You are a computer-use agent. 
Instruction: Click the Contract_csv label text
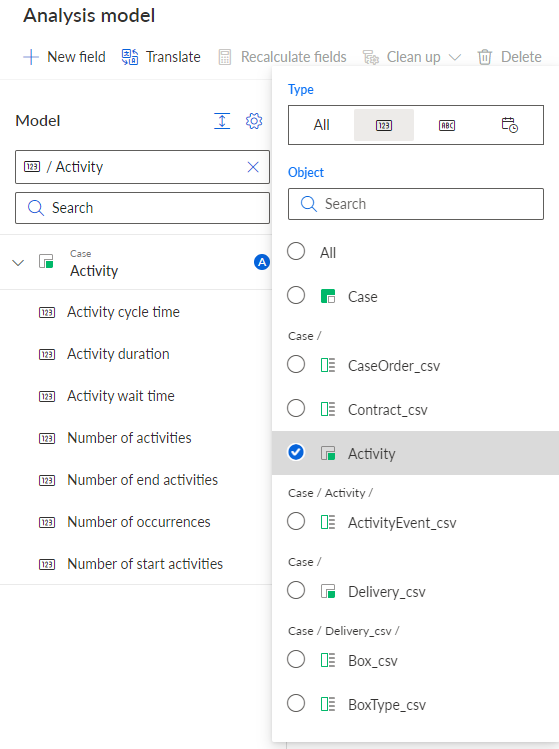(387, 410)
